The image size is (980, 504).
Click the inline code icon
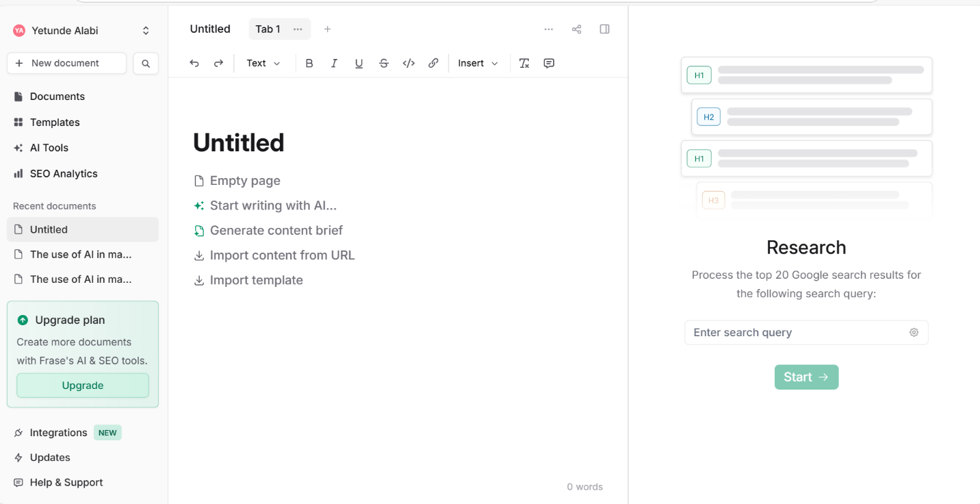tap(409, 63)
